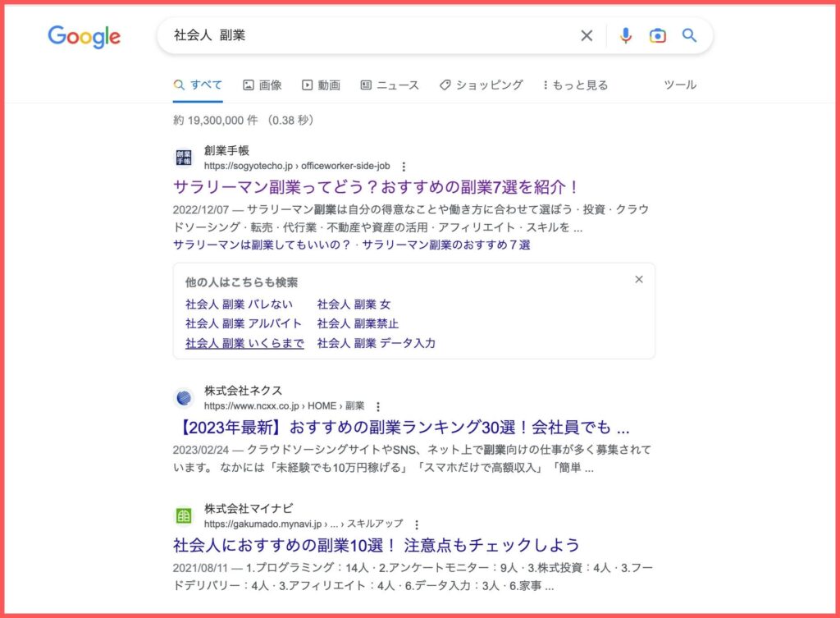
Task: Click the gakumado.mynavi.jp URL breadcrumb
Action: [304, 524]
